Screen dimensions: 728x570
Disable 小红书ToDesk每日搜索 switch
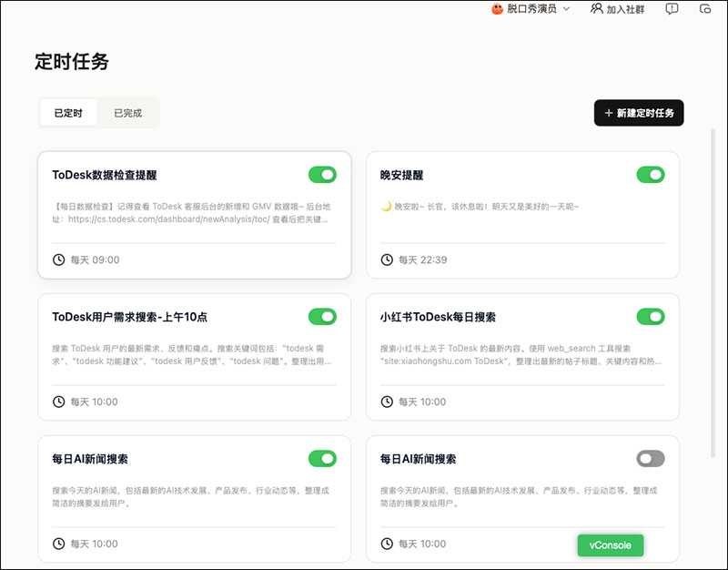[651, 317]
